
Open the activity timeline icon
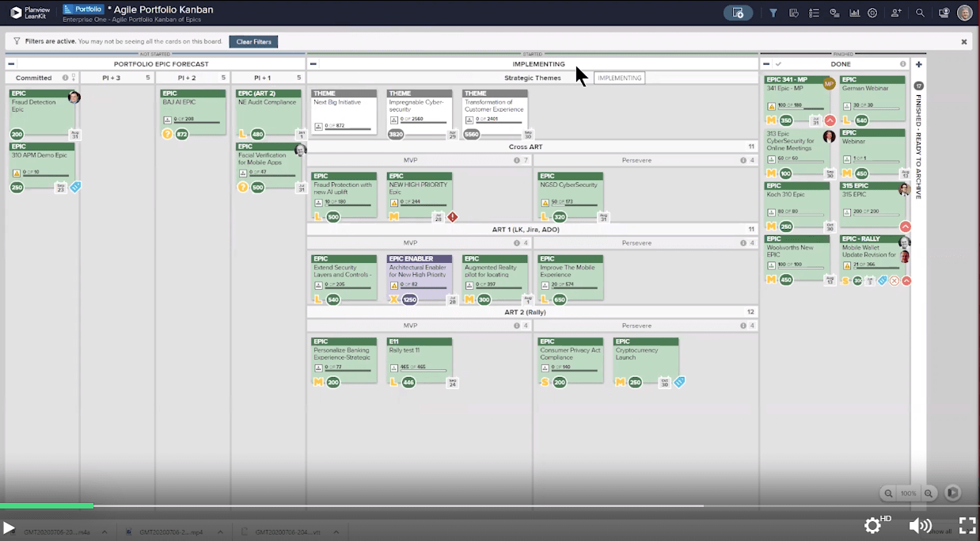[x=834, y=13]
